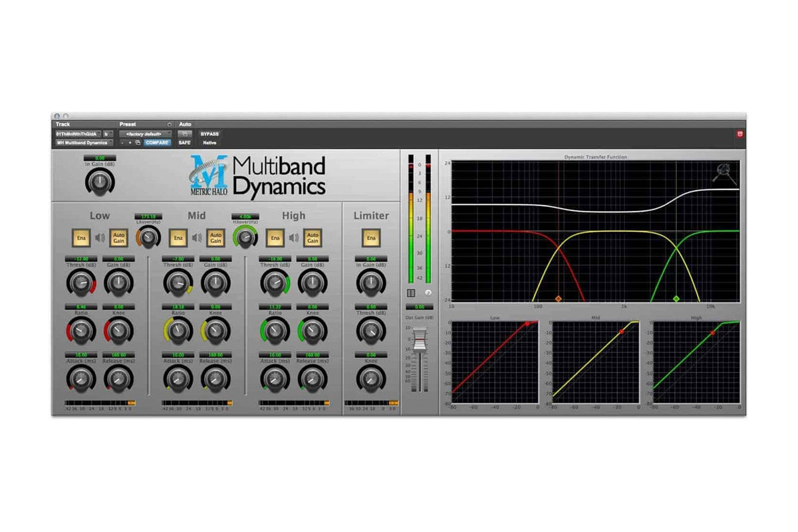
Task: Toggle the Low band Ena button
Action: [x=80, y=237]
